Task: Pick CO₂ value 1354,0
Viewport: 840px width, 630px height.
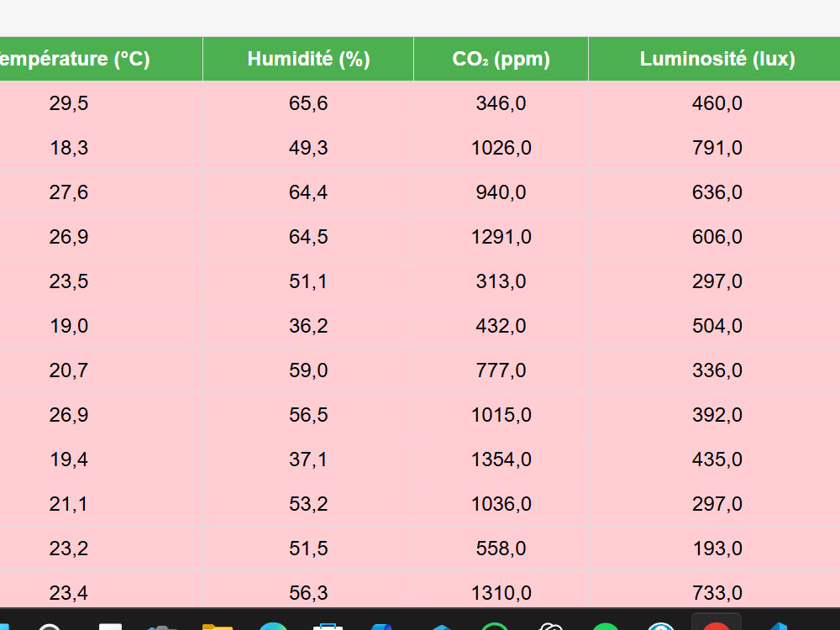Action: (x=501, y=459)
